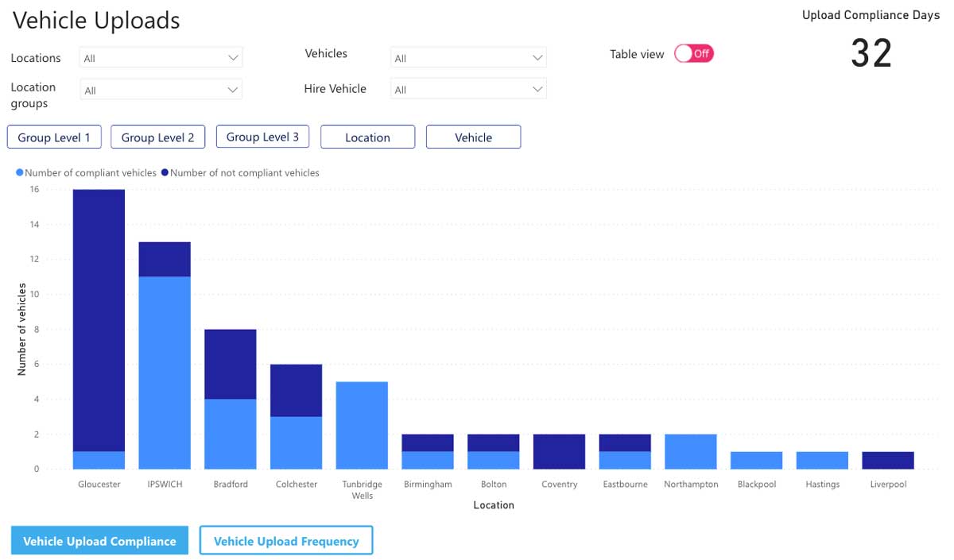Viewport: 954px width, 560px height.
Task: Click the not compliant vehicles legend dot
Action: tap(165, 172)
